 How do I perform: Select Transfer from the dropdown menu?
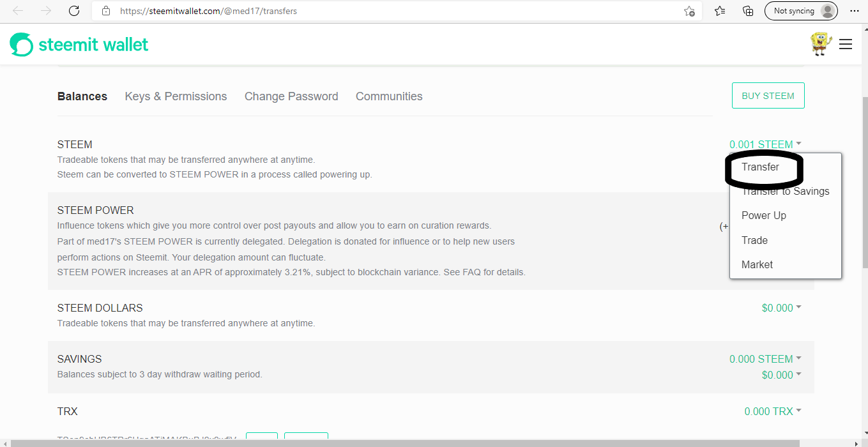pyautogui.click(x=760, y=167)
